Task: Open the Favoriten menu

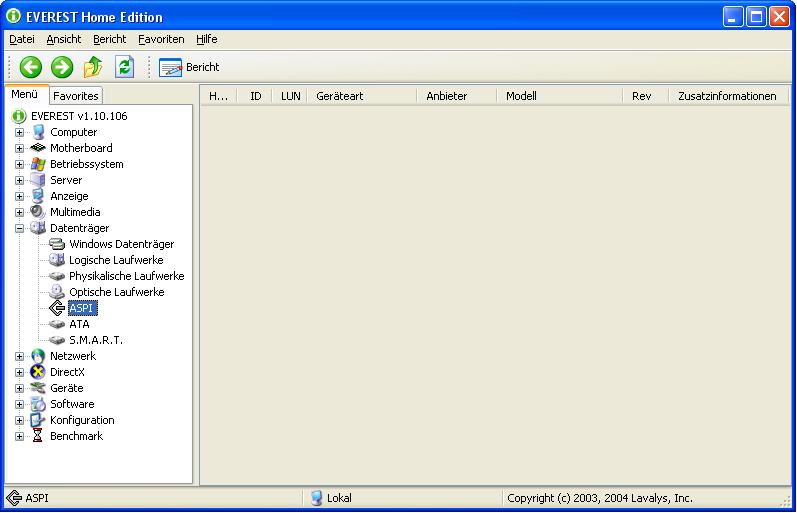Action: [161, 39]
